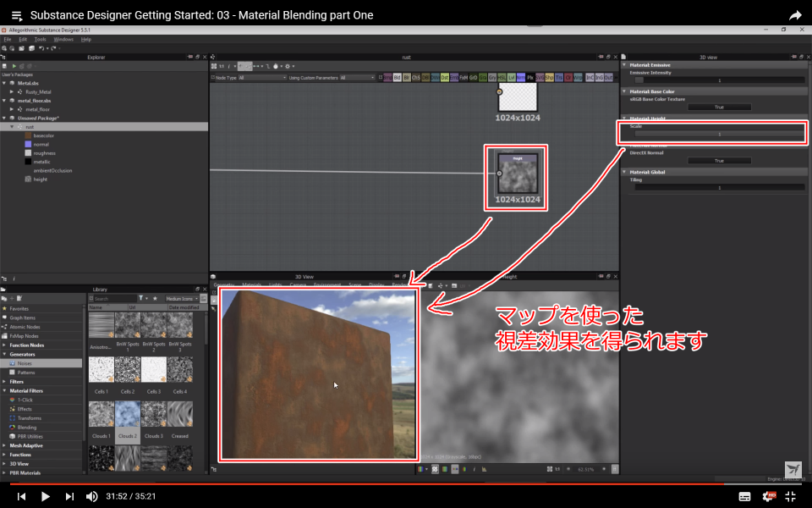812x508 pixels.
Task: Select the height output in Explorer
Action: point(40,179)
